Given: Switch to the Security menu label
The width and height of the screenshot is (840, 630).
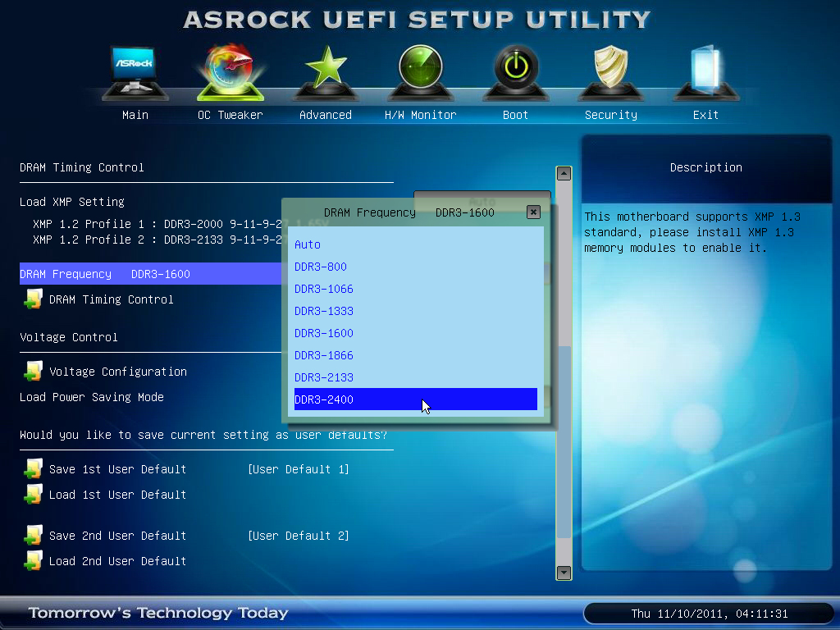Looking at the screenshot, I should 610,115.
